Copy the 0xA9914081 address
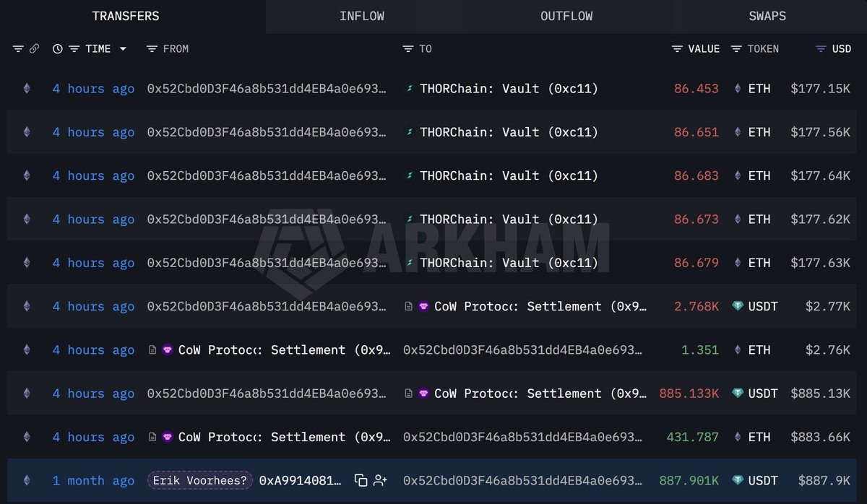The height and width of the screenshot is (504, 867). [361, 481]
